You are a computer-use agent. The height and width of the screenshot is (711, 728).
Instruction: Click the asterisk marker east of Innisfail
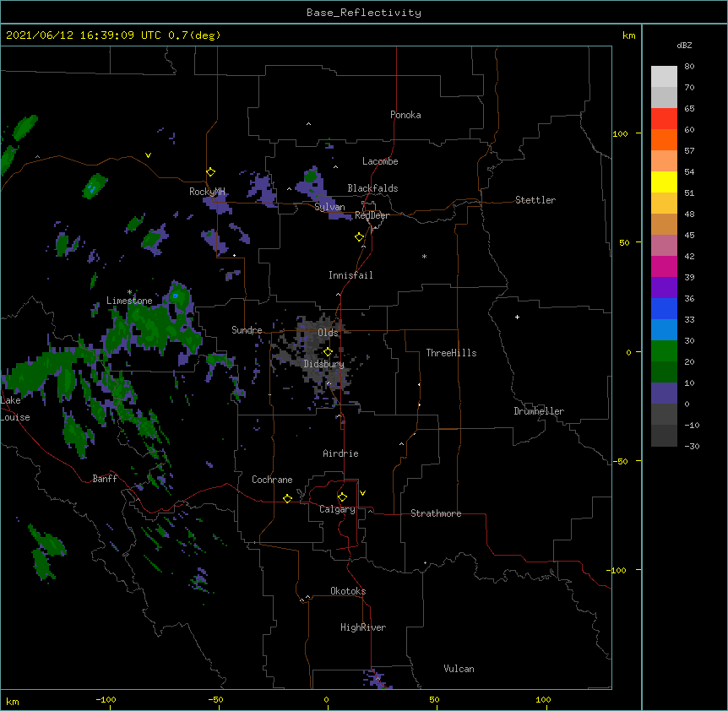click(x=424, y=256)
